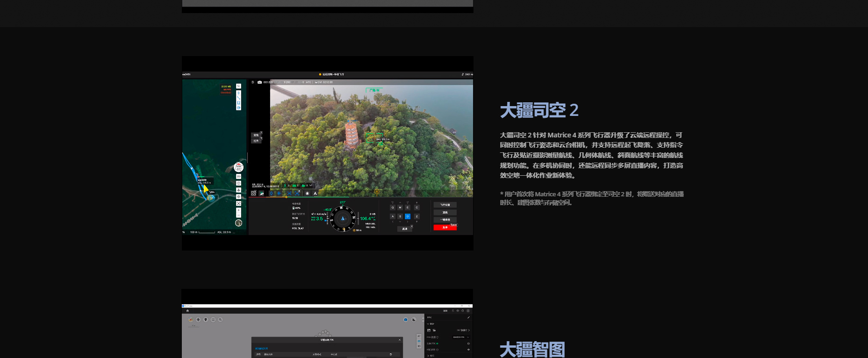This screenshot has width=868, height=358.
Task: Toggle the eye visibility icon in PPK panel
Action: pos(468,350)
